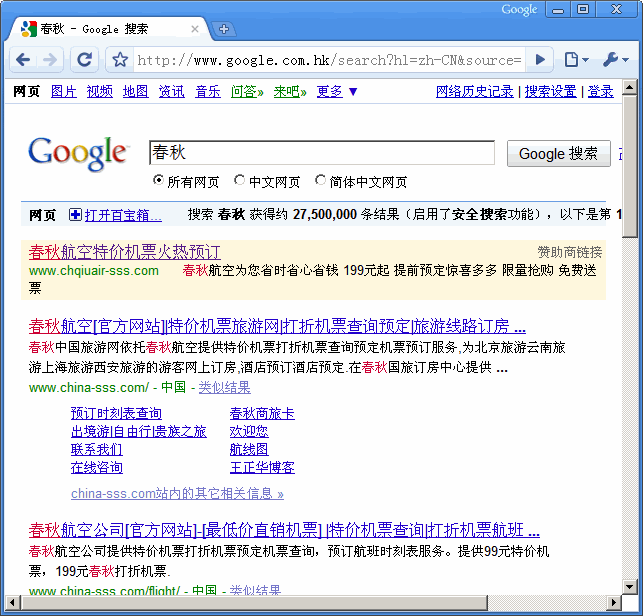Go back to the previous page
Image resolution: width=643 pixels, height=616 pixels.
(x=23, y=60)
